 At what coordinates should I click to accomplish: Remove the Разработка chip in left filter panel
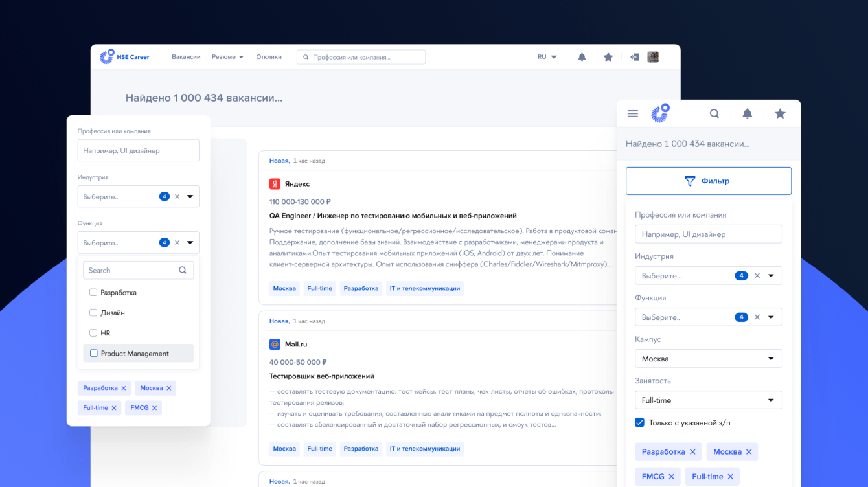click(x=124, y=388)
